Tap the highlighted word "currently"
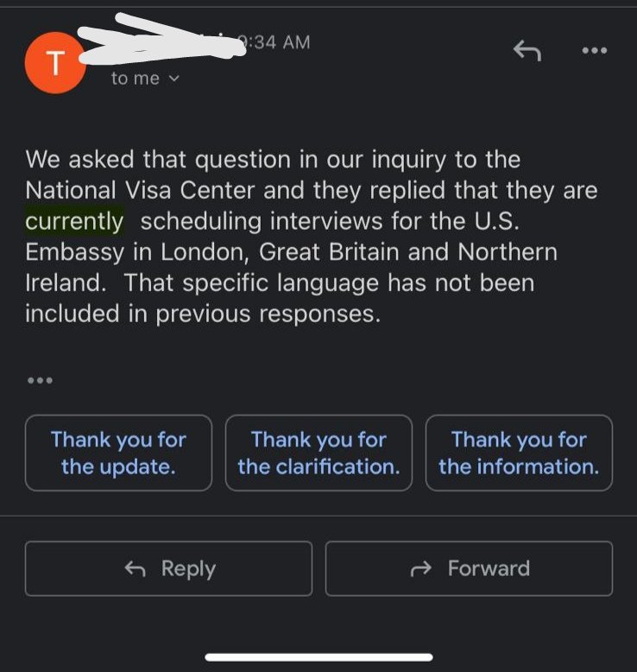Viewport: 637px width, 672px height. [74, 221]
